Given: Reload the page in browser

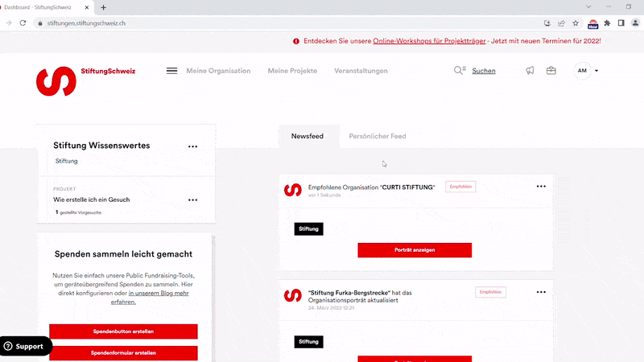Looking at the screenshot, I should 23,23.
